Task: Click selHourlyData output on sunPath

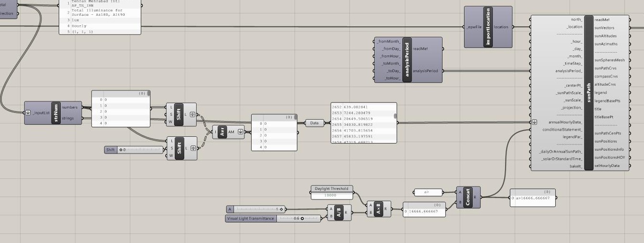Action: pos(607,166)
